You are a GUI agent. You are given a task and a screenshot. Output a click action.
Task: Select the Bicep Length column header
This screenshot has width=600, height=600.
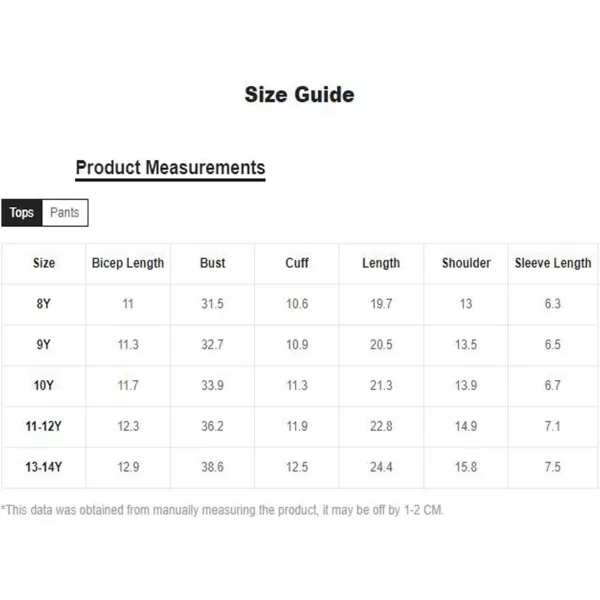point(128,263)
